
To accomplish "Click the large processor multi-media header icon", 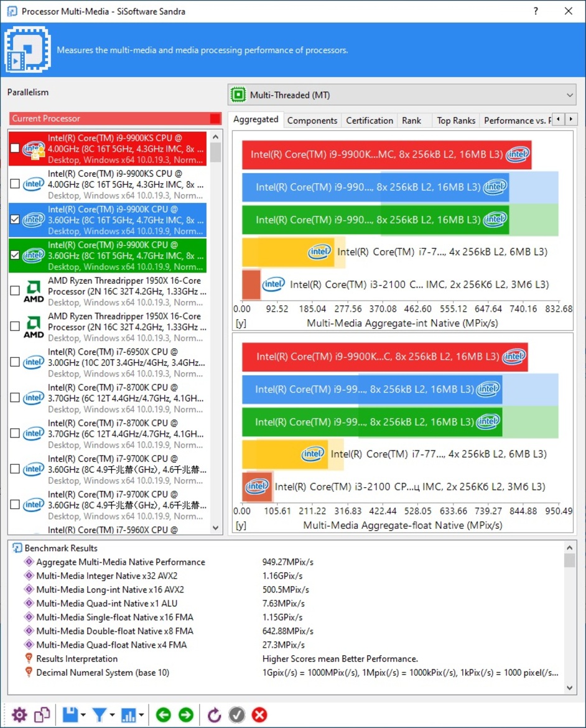I will [27, 50].
